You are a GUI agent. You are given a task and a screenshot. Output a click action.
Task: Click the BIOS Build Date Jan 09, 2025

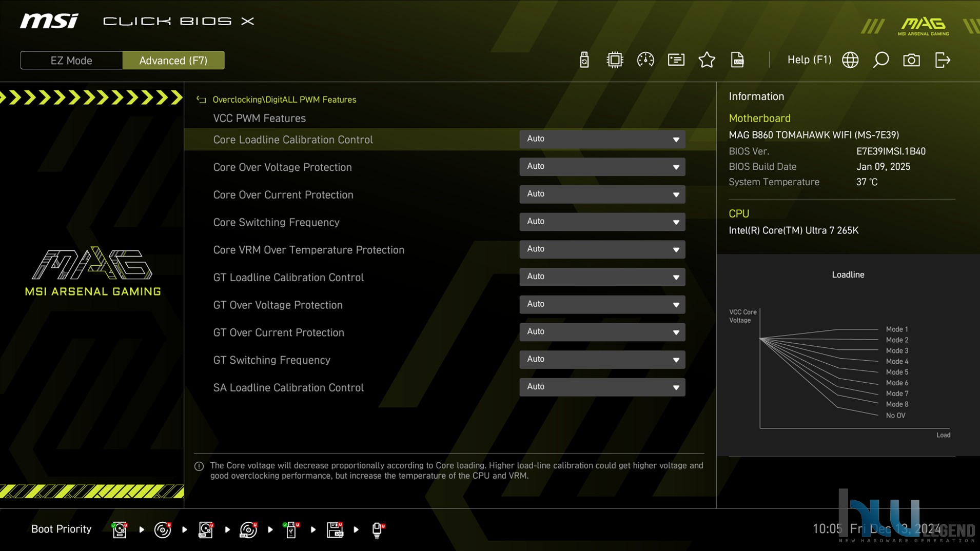pos(883,167)
